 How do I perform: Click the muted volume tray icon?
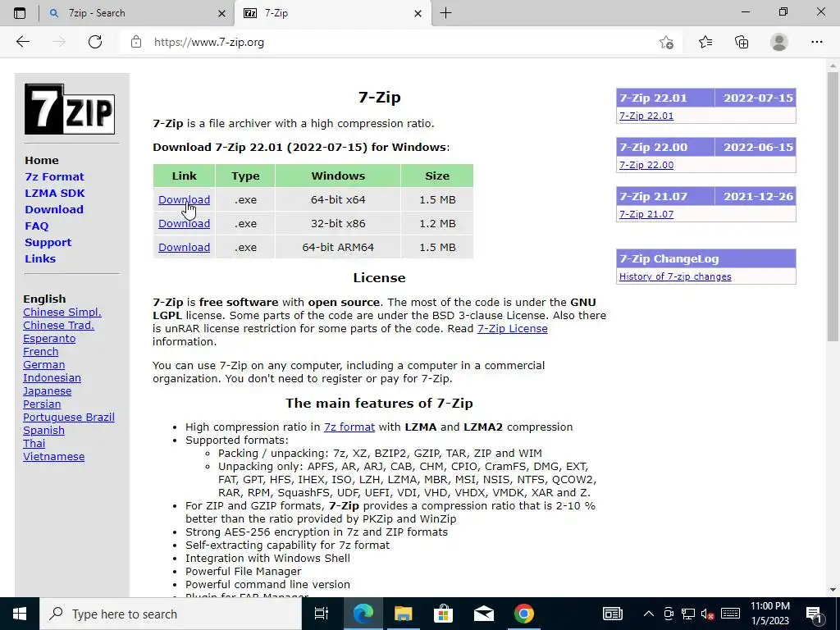[x=707, y=614]
